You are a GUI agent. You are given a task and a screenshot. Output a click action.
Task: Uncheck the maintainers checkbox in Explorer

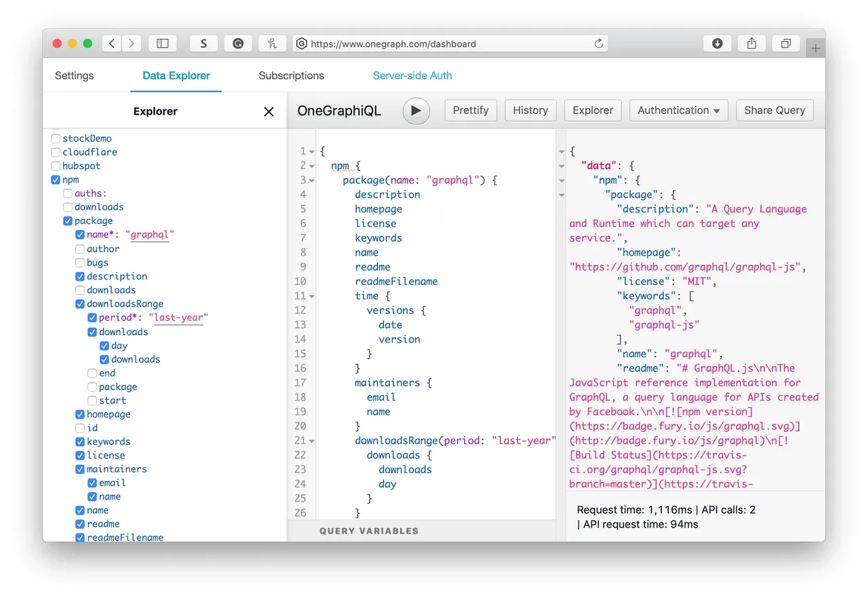(x=80, y=469)
